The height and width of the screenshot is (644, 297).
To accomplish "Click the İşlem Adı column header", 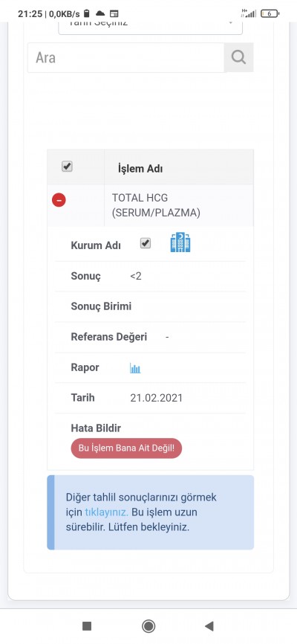I will click(140, 169).
